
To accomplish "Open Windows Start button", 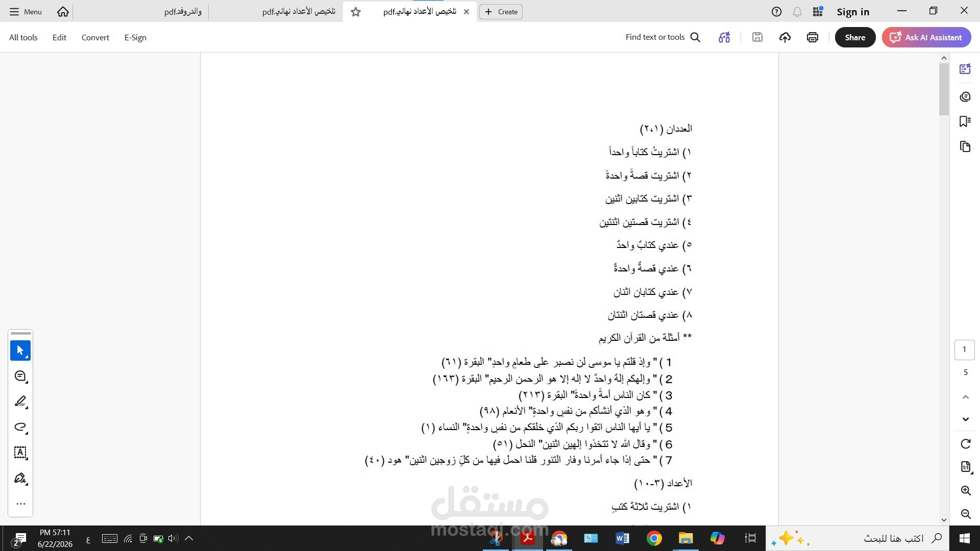I will [964, 538].
